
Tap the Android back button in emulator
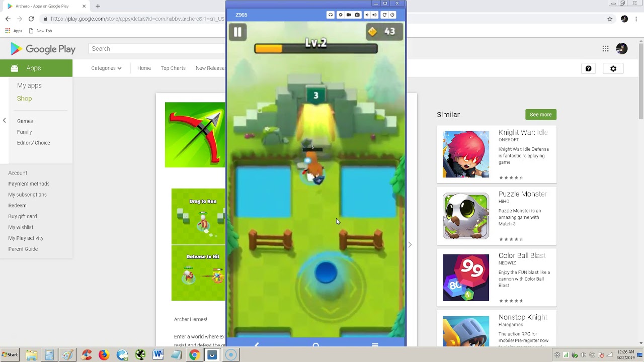[257, 344]
